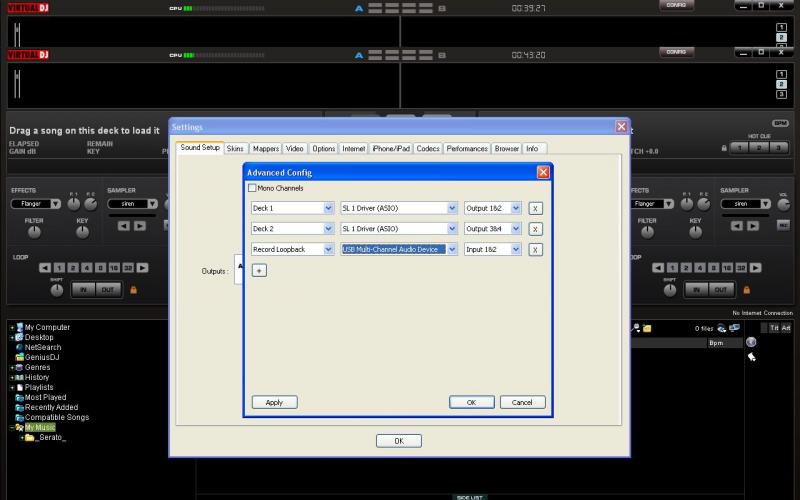The image size is (800, 500).
Task: Trigger right deck hot cue 1
Action: [x=739, y=147]
